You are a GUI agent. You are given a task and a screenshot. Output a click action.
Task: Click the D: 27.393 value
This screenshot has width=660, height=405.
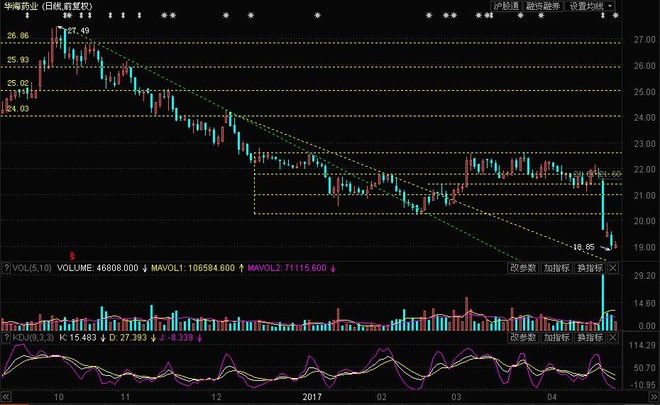pyautogui.click(x=128, y=338)
